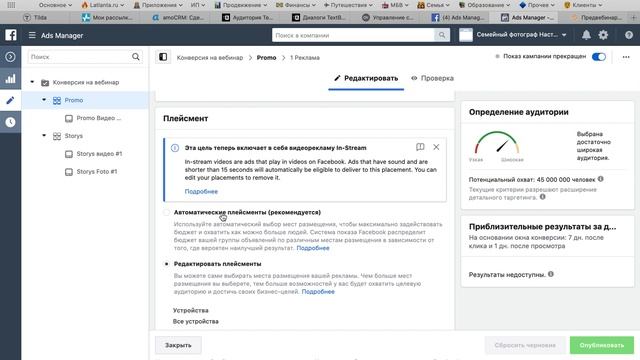
Task: Open the bar chart view in sidebar
Action: [11, 79]
